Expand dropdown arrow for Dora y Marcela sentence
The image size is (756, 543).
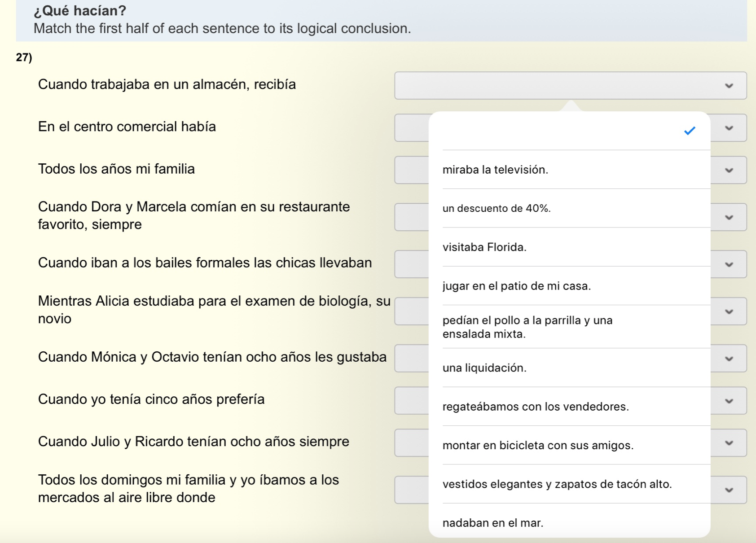pyautogui.click(x=729, y=217)
